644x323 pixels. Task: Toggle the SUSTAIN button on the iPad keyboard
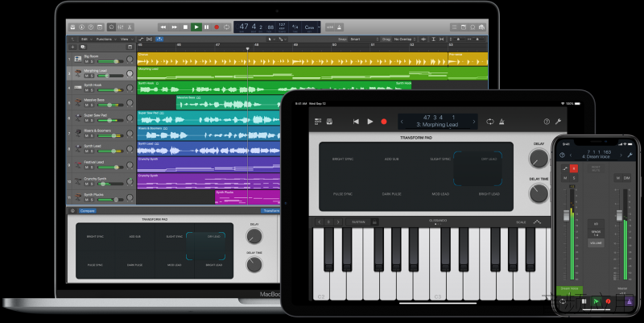[x=358, y=222]
